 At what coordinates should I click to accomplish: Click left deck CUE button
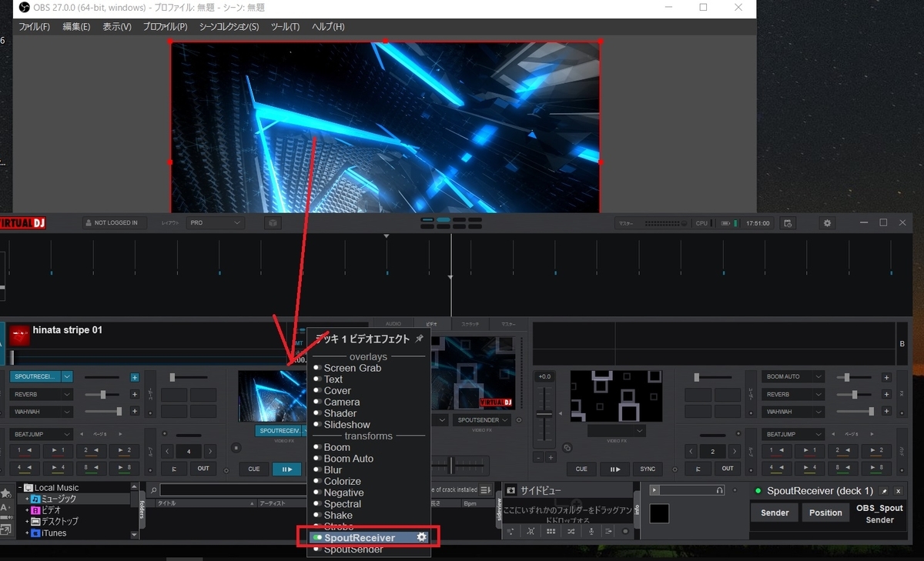(253, 469)
